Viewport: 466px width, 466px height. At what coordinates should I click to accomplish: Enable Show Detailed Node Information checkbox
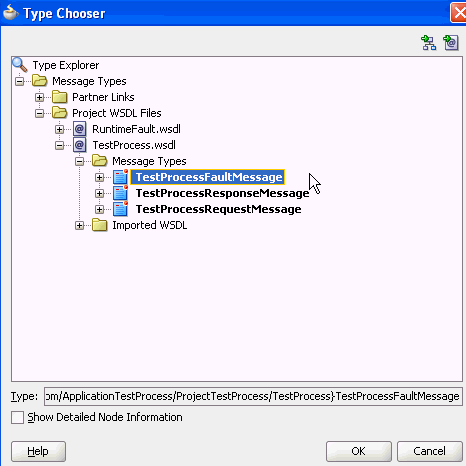coord(17,417)
